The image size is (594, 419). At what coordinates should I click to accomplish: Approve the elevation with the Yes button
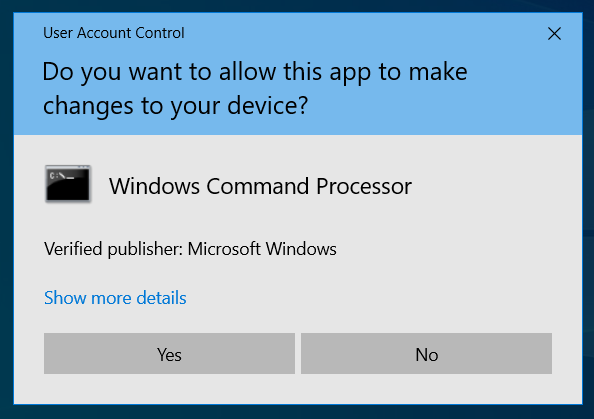coord(169,353)
